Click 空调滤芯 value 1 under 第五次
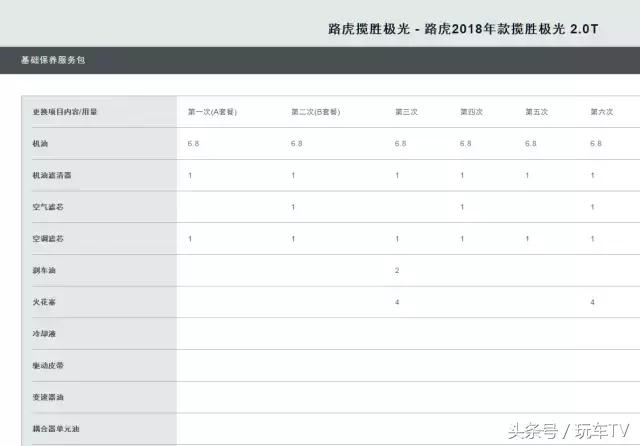Screen dimensions: 640x446 (x=527, y=239)
